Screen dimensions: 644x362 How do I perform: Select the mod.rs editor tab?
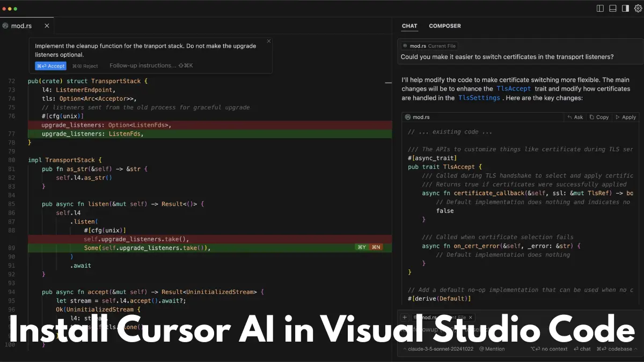pos(26,26)
